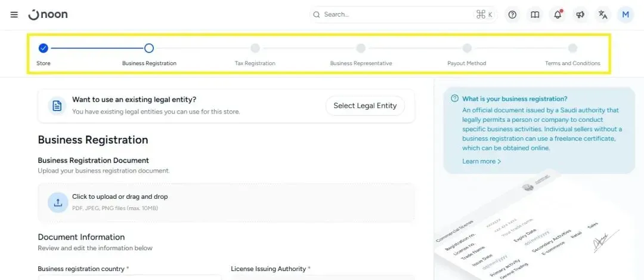
Task: Click 'Review and edit the information below' text
Action: pos(95,248)
